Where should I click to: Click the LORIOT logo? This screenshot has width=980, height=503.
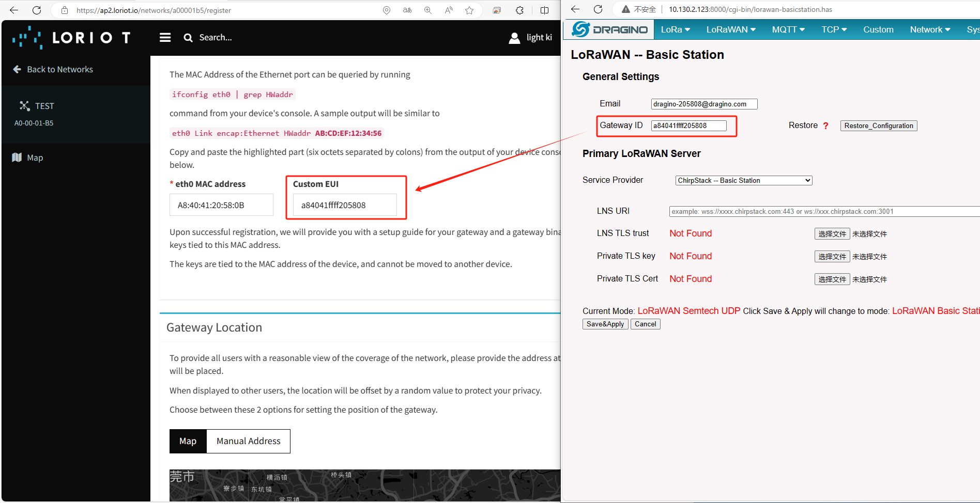coord(71,38)
